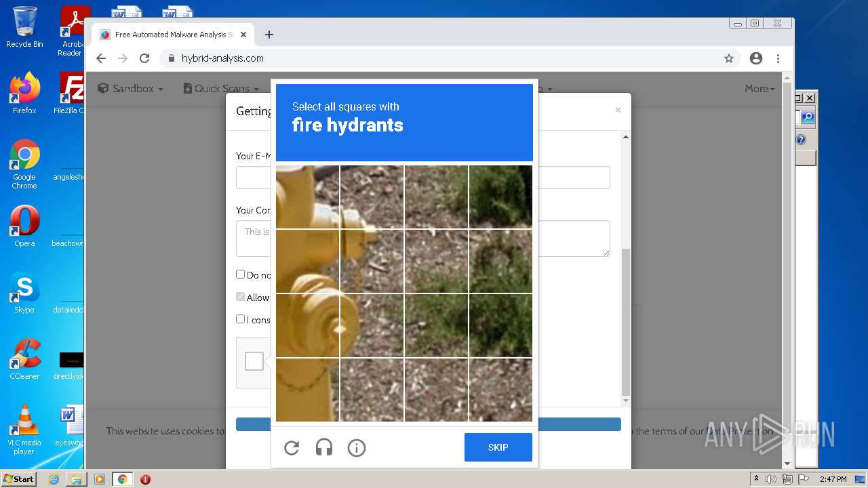Open Internet Explorer from taskbar
Viewport: 868px width, 488px height.
[x=54, y=479]
